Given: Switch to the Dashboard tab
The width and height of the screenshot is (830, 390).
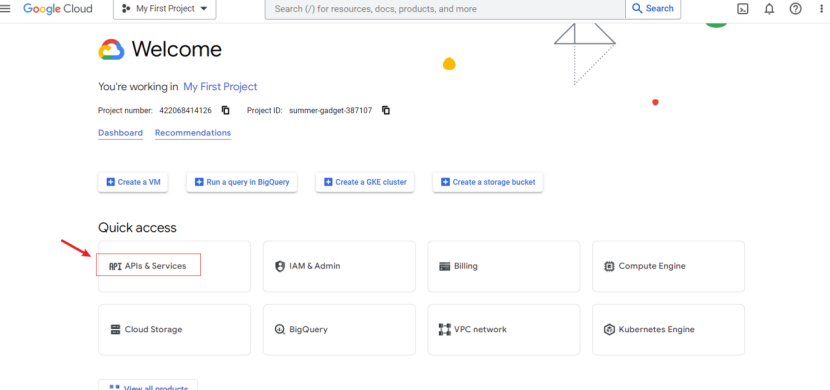Looking at the screenshot, I should tap(120, 133).
